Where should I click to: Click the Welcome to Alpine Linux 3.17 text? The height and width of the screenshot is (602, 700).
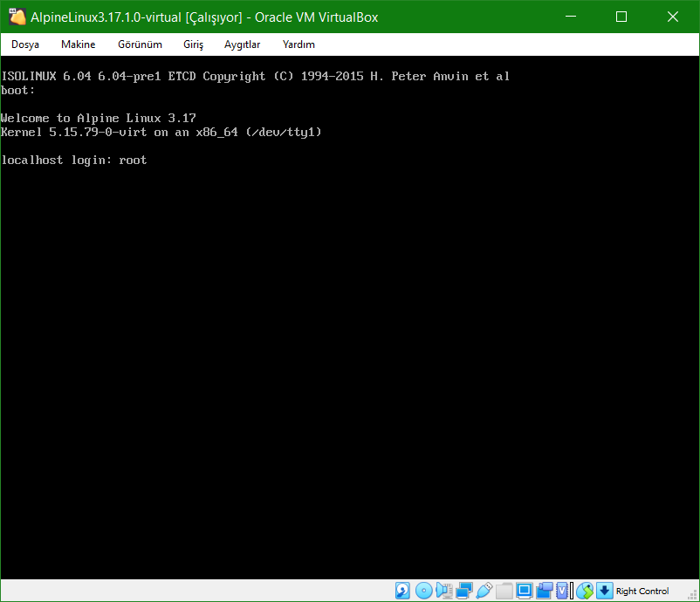(x=99, y=118)
